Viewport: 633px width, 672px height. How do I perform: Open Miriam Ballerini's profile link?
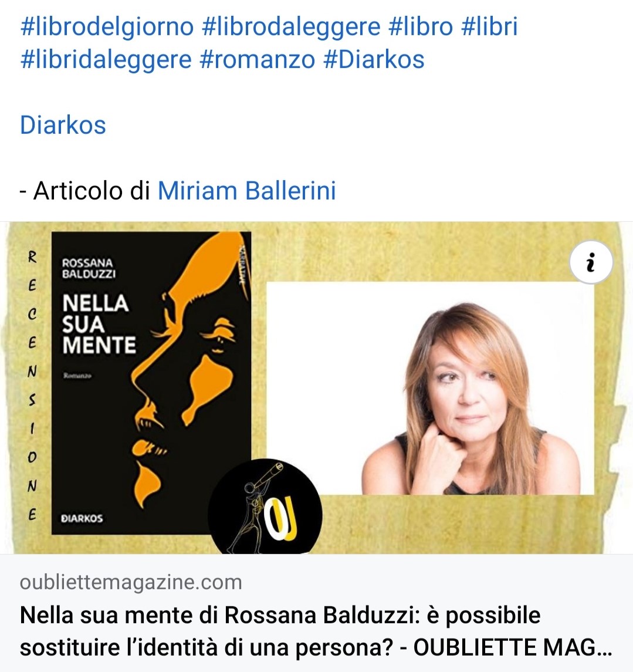pyautogui.click(x=247, y=191)
